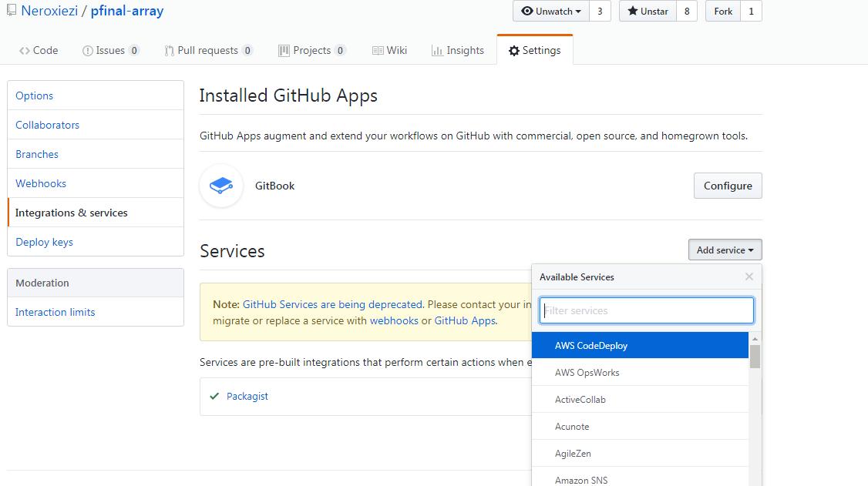Switch to the Wiki tab
Viewport: 868px width, 486px height.
point(390,50)
